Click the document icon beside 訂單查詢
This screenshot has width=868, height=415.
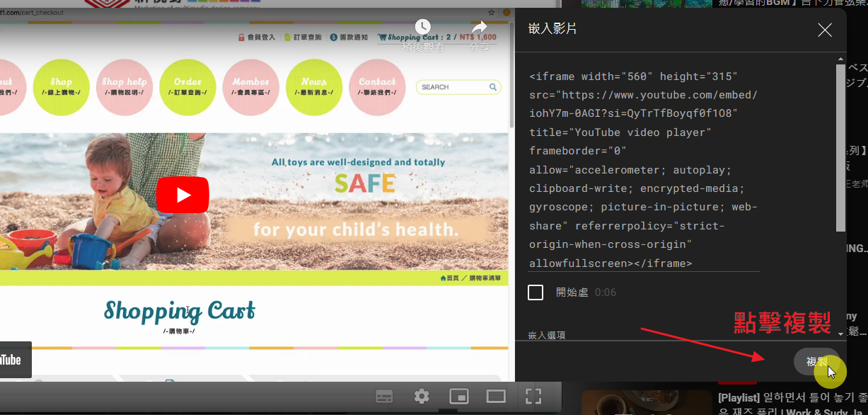[287, 38]
